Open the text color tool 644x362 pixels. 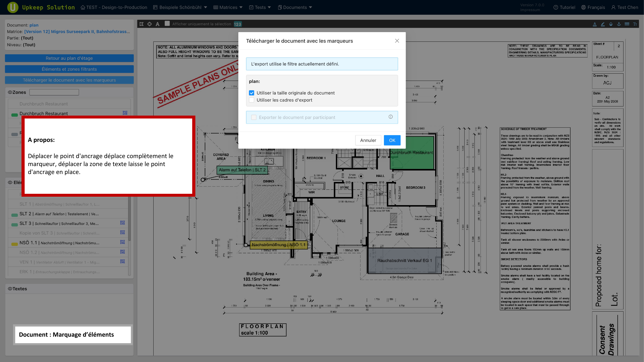click(x=595, y=24)
